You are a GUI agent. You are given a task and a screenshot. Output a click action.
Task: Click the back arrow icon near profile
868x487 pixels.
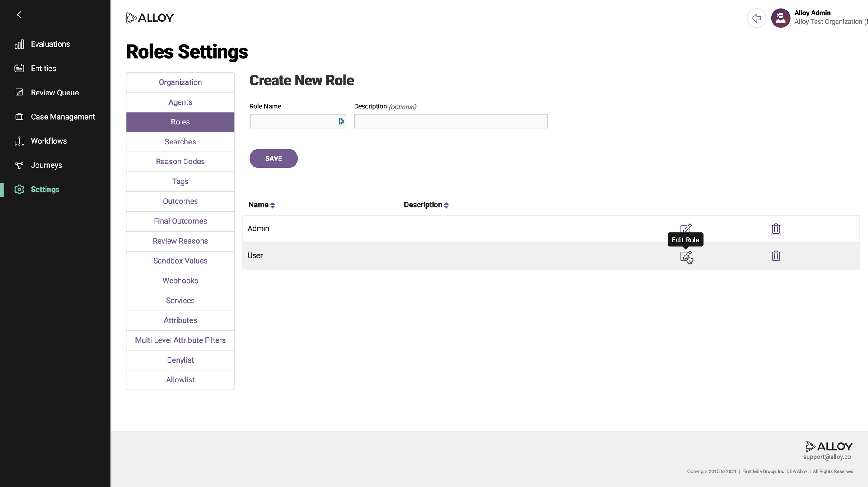756,18
